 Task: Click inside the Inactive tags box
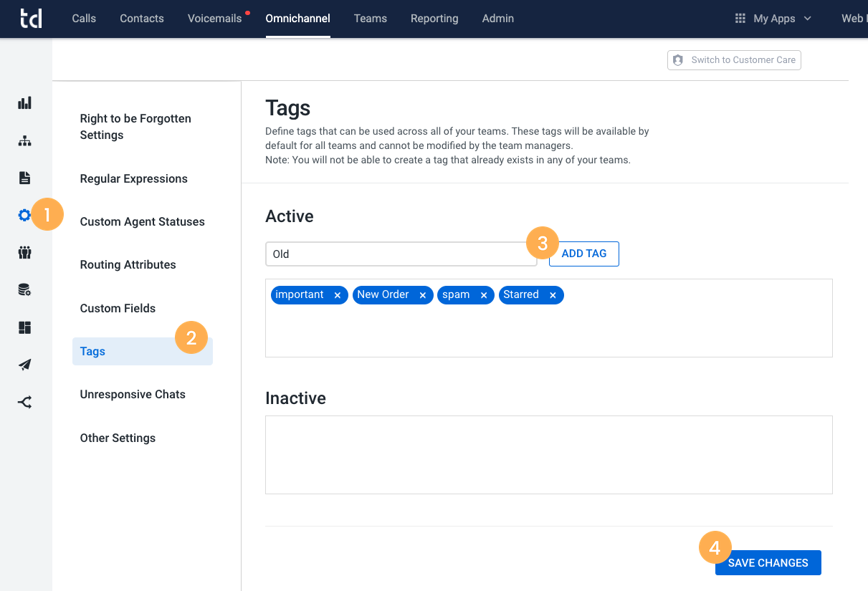point(549,455)
